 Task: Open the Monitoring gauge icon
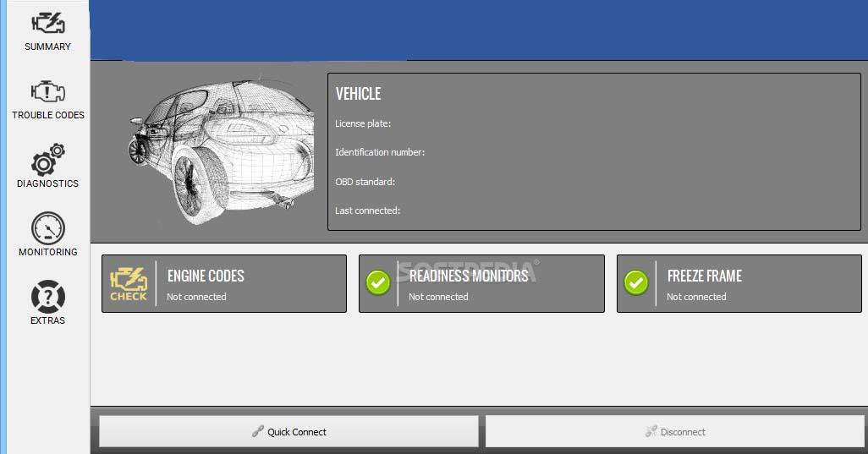click(48, 227)
